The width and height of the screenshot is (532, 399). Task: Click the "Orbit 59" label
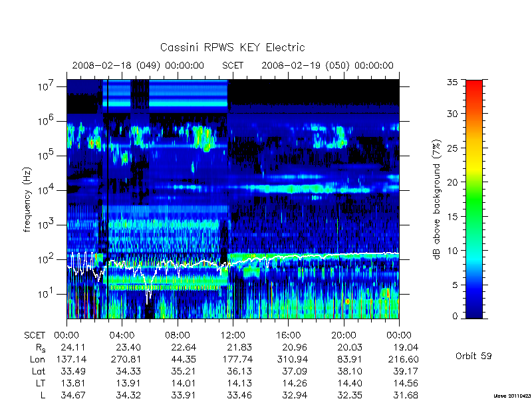click(x=473, y=356)
